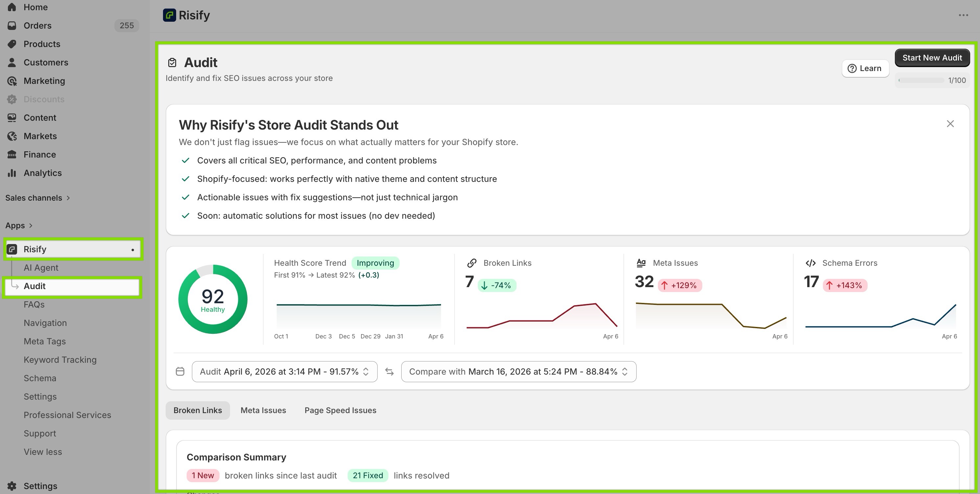Click the 92 Healthy score ring
The width and height of the screenshot is (980, 494).
tap(213, 299)
